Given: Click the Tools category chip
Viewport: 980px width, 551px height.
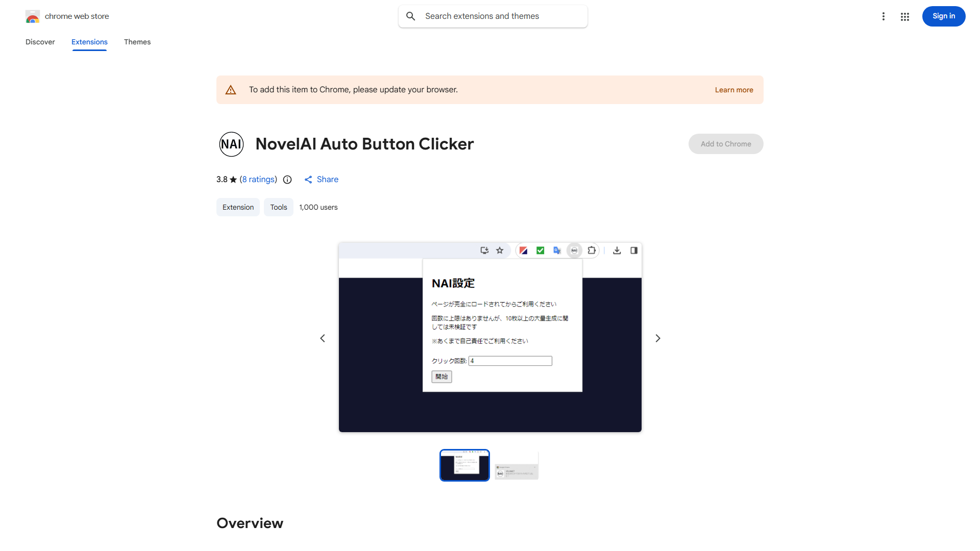Looking at the screenshot, I should (278, 207).
